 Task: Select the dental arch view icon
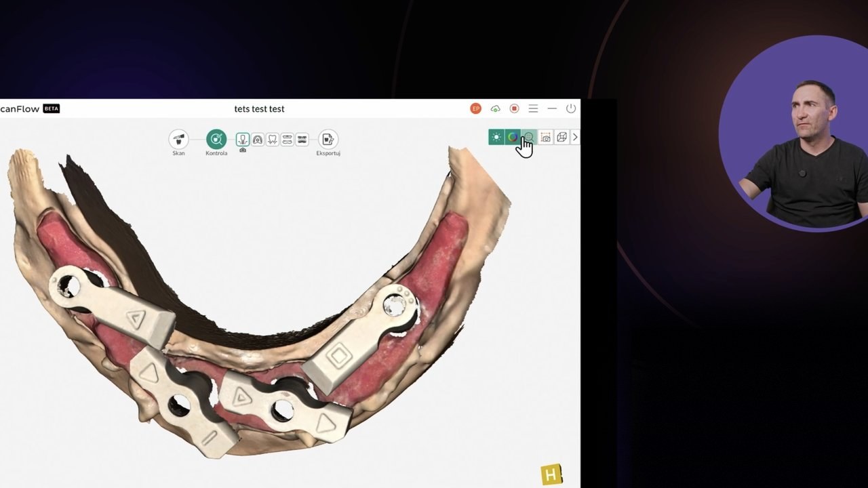tap(258, 139)
